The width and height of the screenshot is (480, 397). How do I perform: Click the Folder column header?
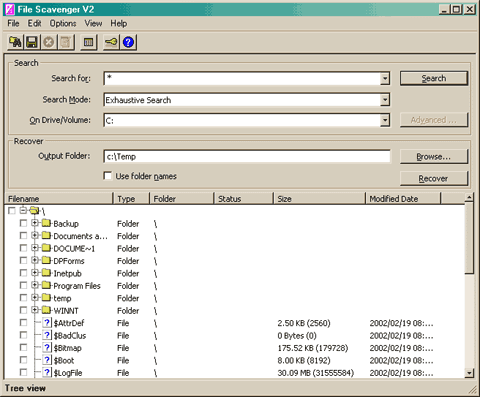(181, 199)
